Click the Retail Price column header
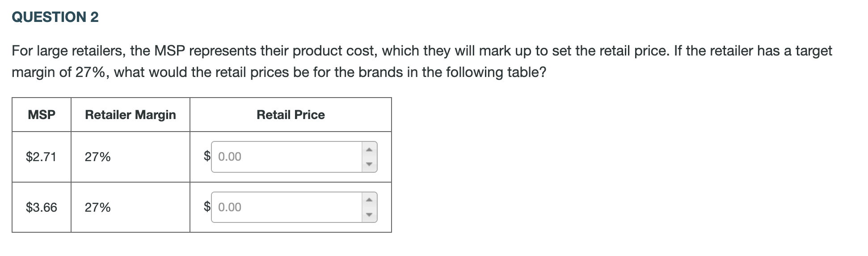Screen dimensions: 868x256 (x=291, y=115)
